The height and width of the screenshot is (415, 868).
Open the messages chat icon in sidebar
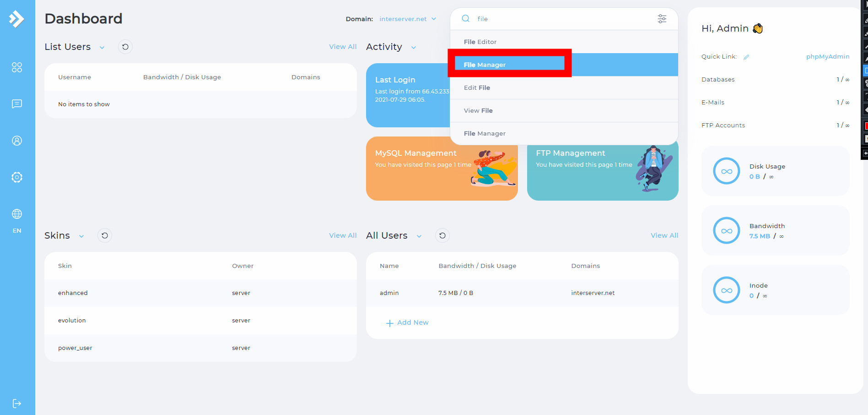17,104
